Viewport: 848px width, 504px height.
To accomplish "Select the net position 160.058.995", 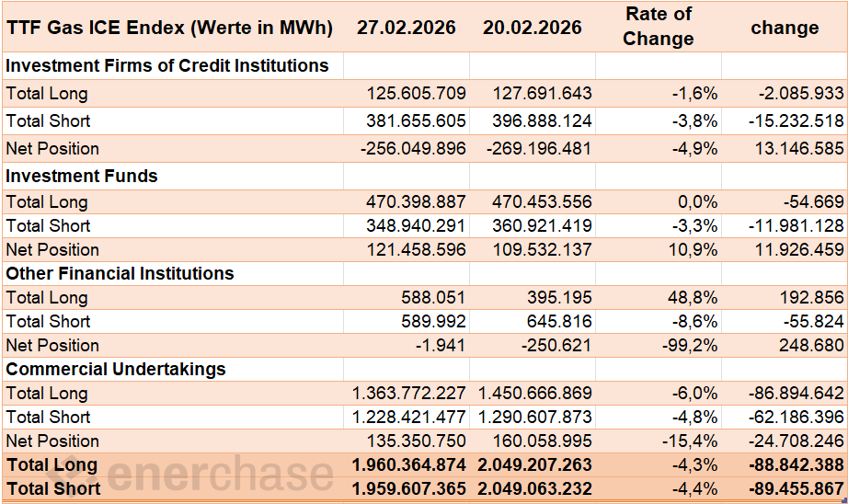I will coord(543,441).
